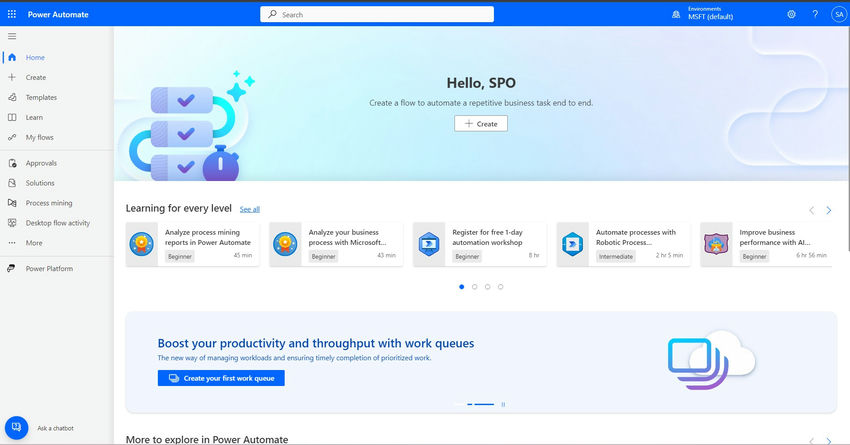The image size is (850, 445).
Task: Open the app launcher waffle icon
Action: [11, 14]
